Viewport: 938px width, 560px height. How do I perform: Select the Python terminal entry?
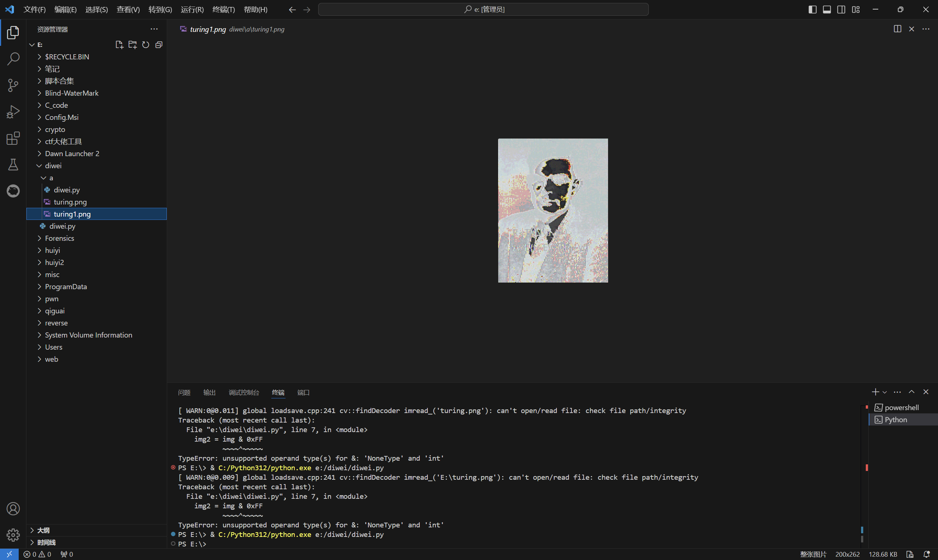coord(903,420)
